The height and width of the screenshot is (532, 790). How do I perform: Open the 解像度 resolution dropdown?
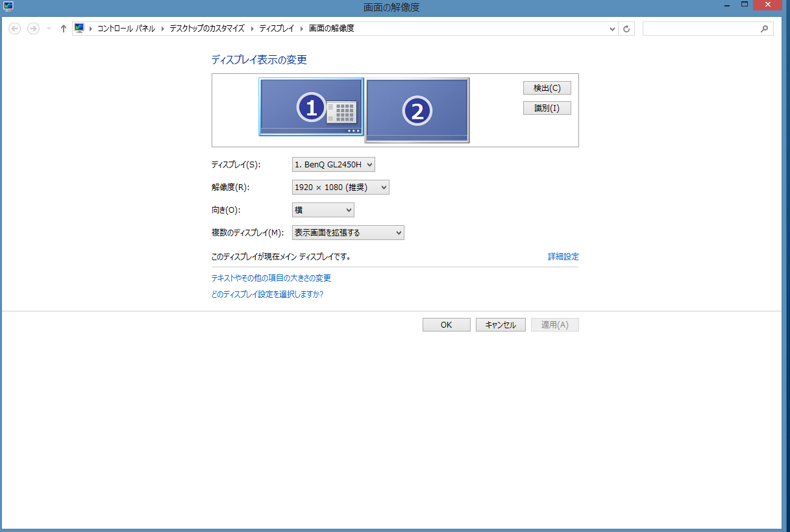coord(341,187)
